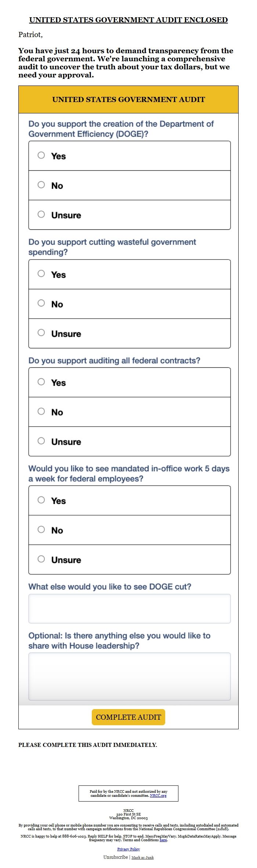The image size is (257, 868).
Task: Mark Unsure for auditing federal contracts
Action: coord(41,441)
